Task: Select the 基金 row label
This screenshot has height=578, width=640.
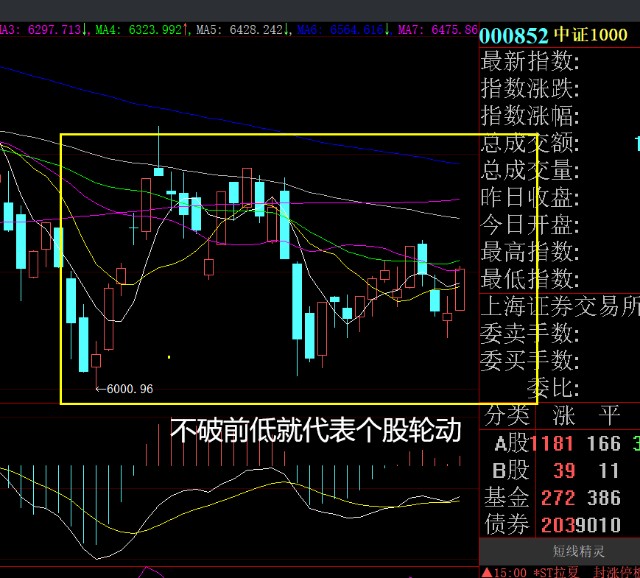Action: [507, 498]
